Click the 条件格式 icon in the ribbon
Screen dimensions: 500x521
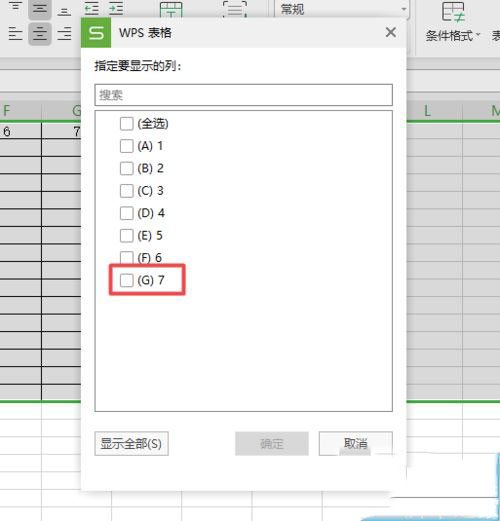click(x=452, y=12)
